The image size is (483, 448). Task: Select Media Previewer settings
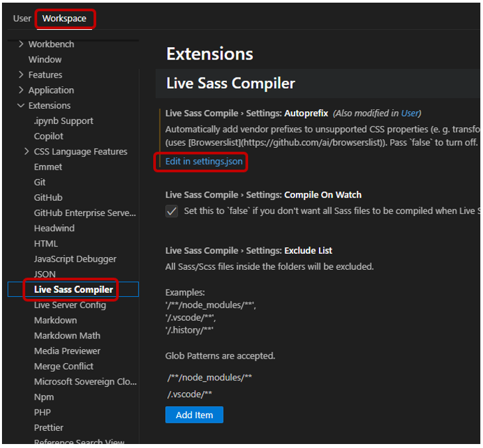[x=67, y=351]
